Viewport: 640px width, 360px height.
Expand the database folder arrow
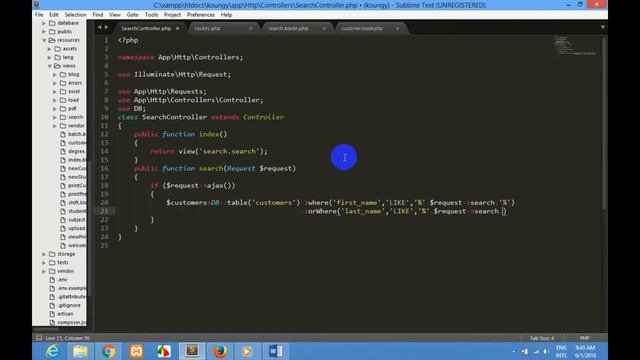[x=44, y=23]
